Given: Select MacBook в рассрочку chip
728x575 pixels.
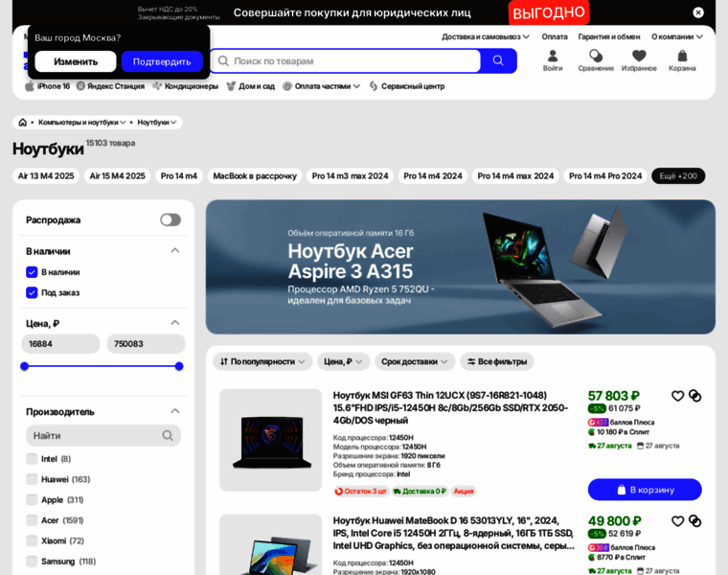Looking at the screenshot, I should tap(255, 176).
